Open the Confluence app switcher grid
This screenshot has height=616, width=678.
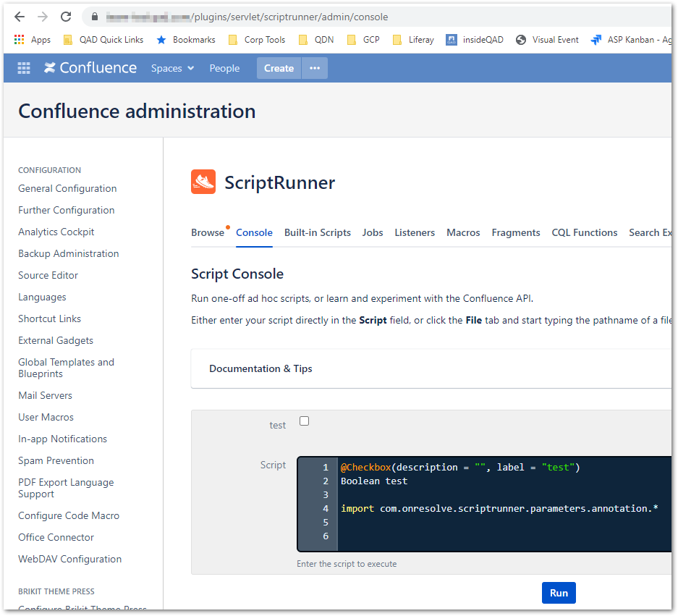tap(24, 68)
